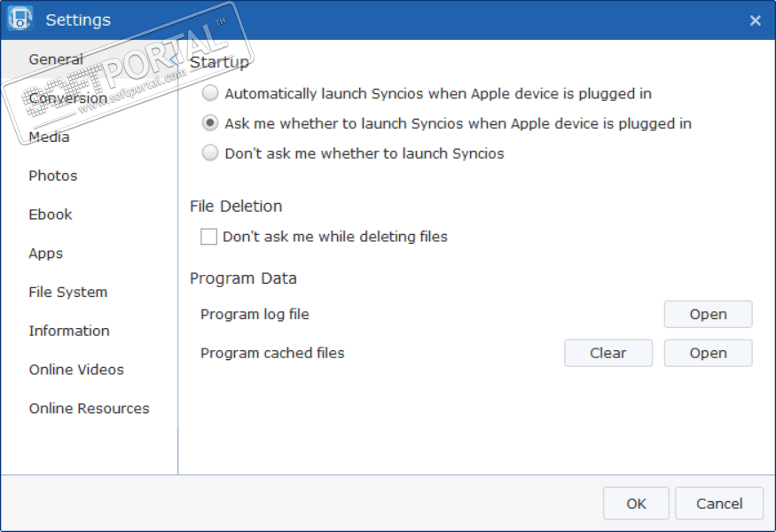This screenshot has width=776, height=532.
Task: Open Online Resources settings
Action: [89, 409]
